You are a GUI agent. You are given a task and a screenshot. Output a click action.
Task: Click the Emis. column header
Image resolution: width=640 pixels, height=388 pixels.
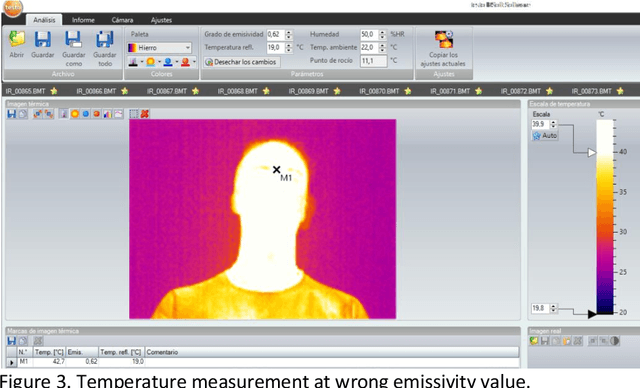point(82,352)
